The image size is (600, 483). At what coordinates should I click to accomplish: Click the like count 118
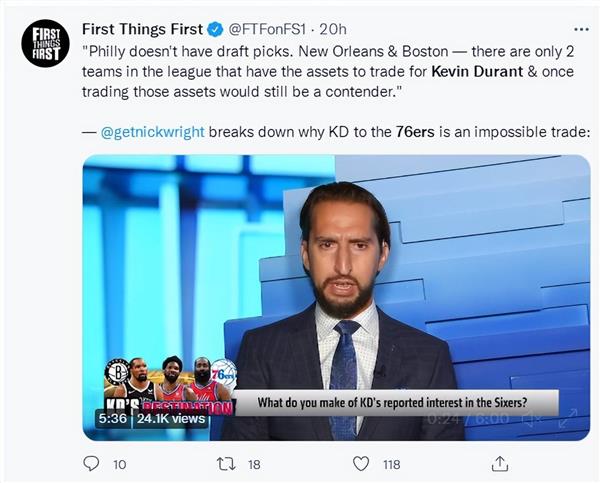[391, 464]
